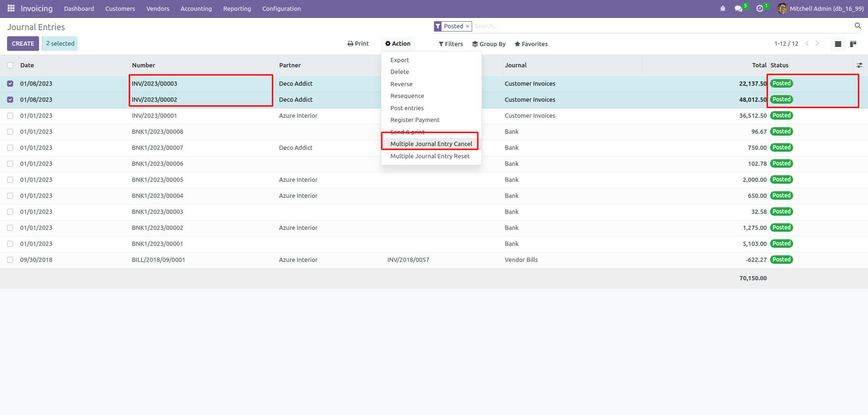Open the apps grid menu icon
The image size is (868, 415).
pyautogui.click(x=11, y=8)
